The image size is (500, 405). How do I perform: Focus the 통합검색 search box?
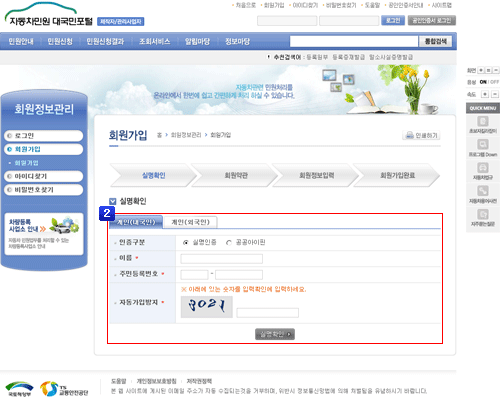(x=354, y=41)
